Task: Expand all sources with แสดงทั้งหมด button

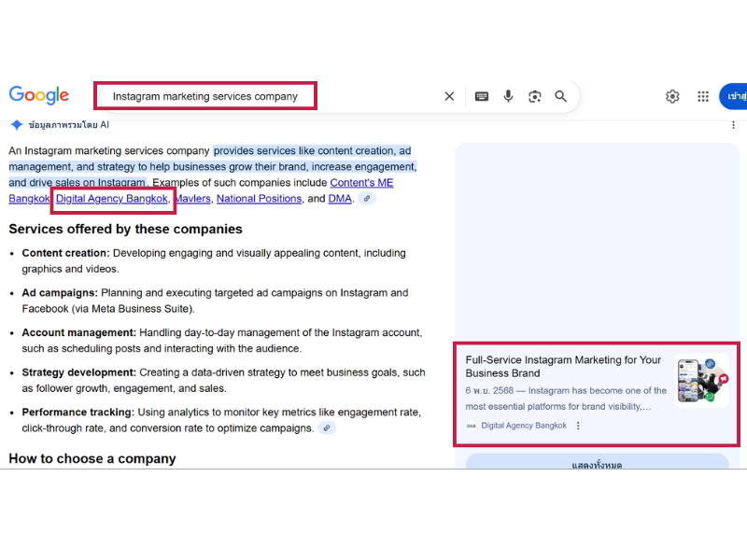Action: pos(597,464)
